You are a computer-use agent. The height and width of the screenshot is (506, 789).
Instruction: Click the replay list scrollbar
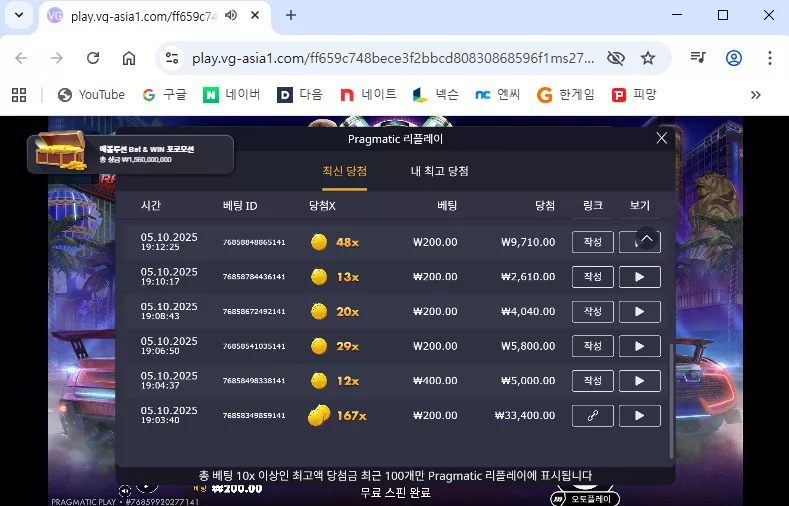(672, 400)
